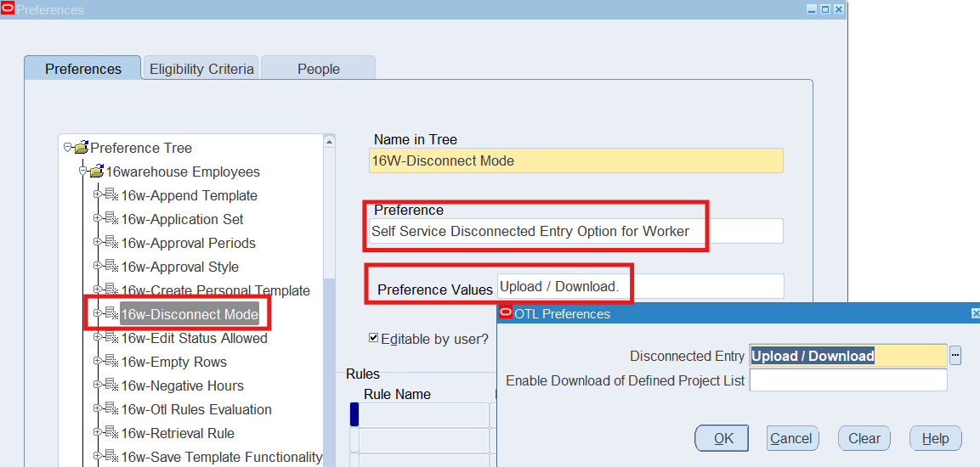Image resolution: width=980 pixels, height=467 pixels.
Task: Click the Preference Tree folder icon
Action: click(x=82, y=148)
